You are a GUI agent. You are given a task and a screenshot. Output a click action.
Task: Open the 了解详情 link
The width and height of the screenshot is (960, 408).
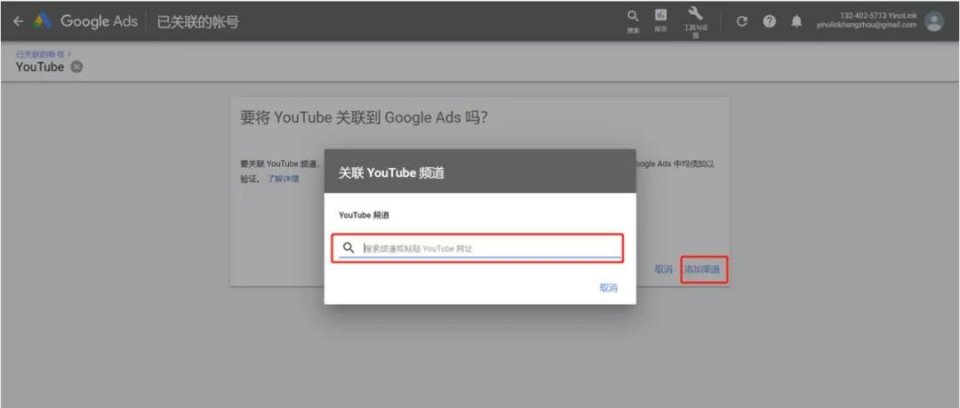tap(282, 179)
